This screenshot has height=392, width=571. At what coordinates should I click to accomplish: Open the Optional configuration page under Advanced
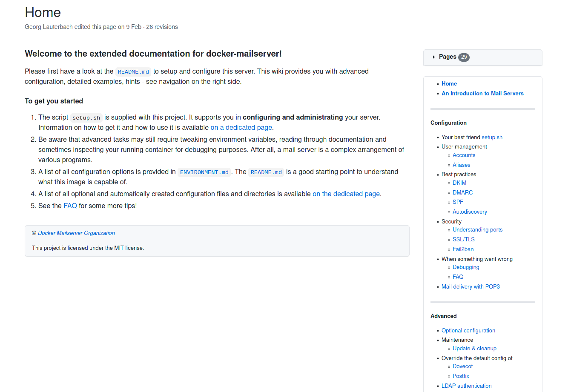(x=468, y=330)
